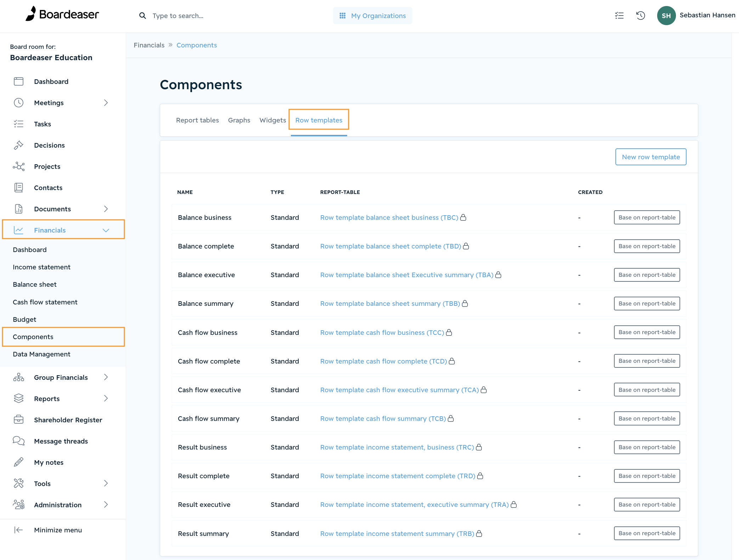739x560 pixels.
Task: Expand the Meetings submenu chevron
Action: [x=106, y=103]
